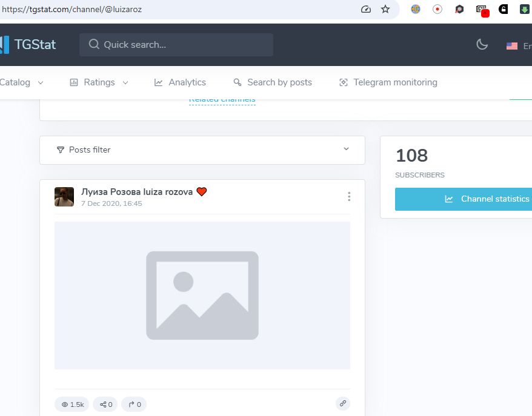
Task: Open Channel statistics
Action: click(x=464, y=199)
